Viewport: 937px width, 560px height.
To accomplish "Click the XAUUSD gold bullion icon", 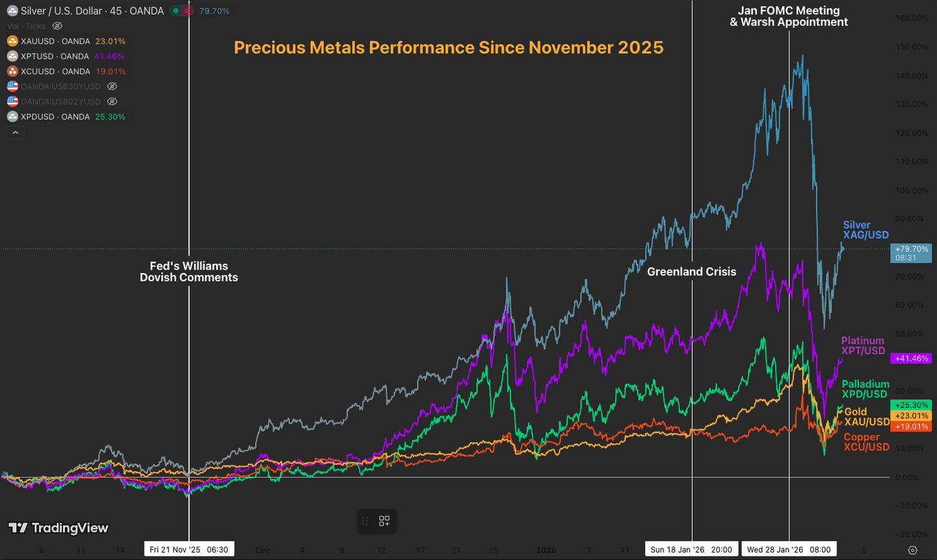I will click(x=13, y=41).
